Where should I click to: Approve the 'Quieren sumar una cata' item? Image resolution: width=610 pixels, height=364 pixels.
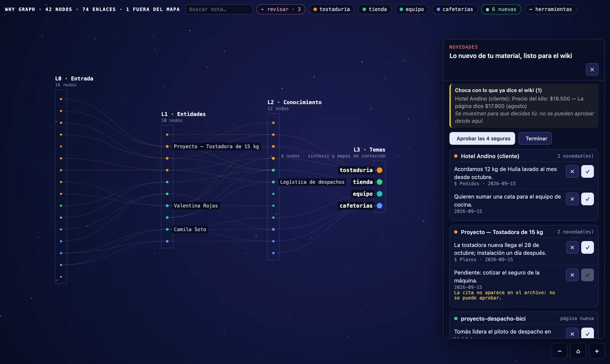click(588, 199)
